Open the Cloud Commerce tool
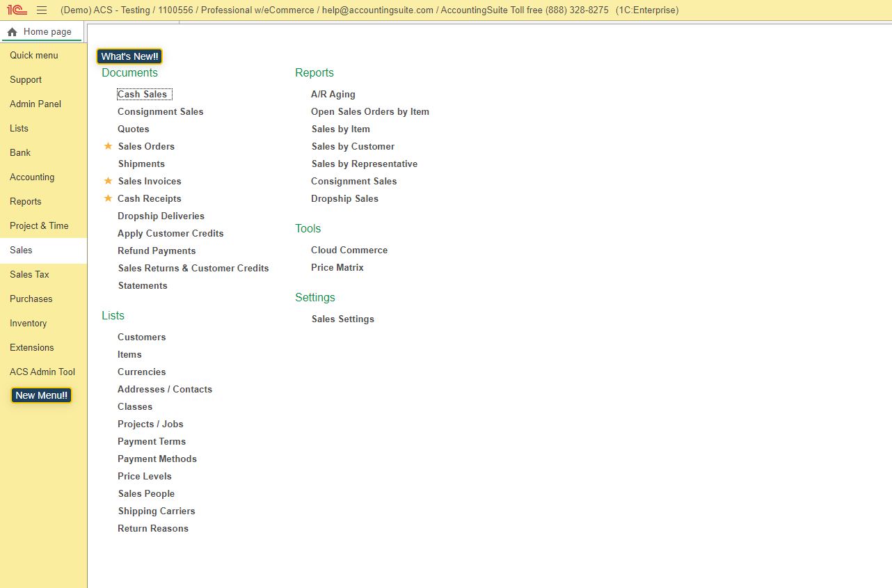Image resolution: width=892 pixels, height=588 pixels. point(349,251)
